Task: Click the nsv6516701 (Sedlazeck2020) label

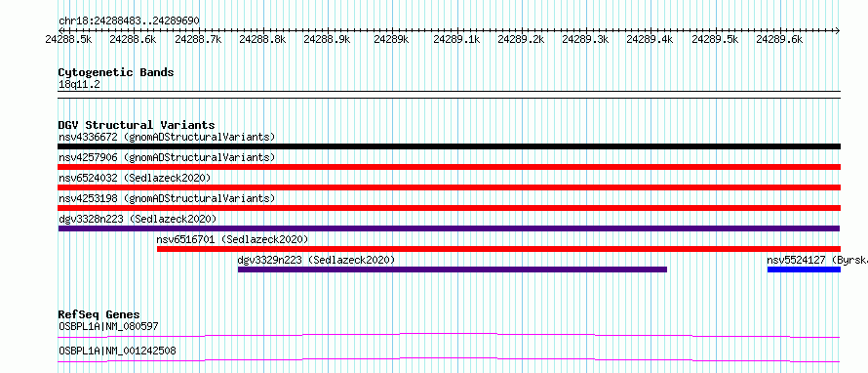Action: [x=232, y=239]
